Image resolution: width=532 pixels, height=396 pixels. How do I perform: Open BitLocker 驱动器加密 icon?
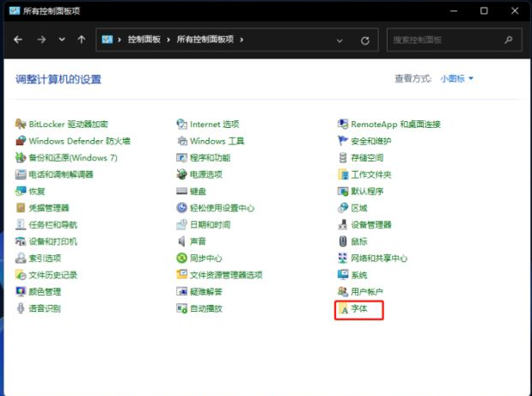pyautogui.click(x=68, y=125)
